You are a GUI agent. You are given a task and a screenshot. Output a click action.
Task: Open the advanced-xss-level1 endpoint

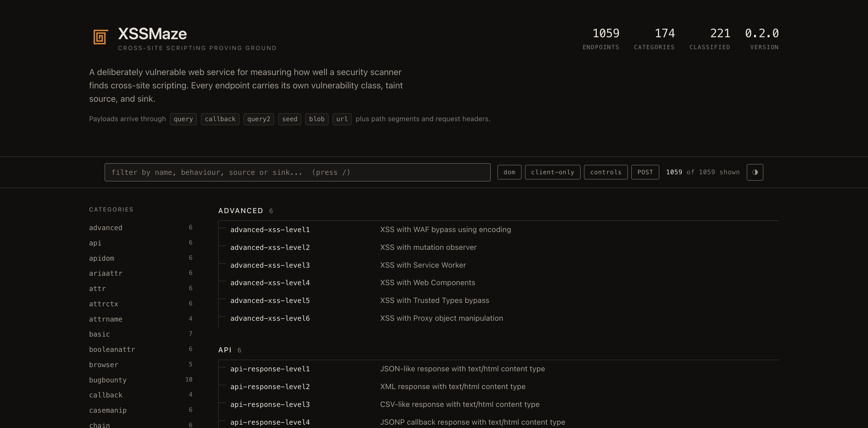[498, 230]
